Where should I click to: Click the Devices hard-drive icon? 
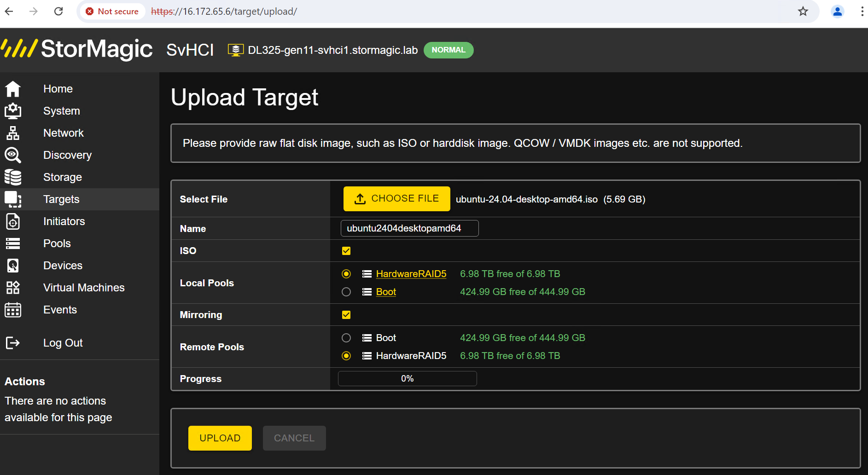[x=13, y=266]
